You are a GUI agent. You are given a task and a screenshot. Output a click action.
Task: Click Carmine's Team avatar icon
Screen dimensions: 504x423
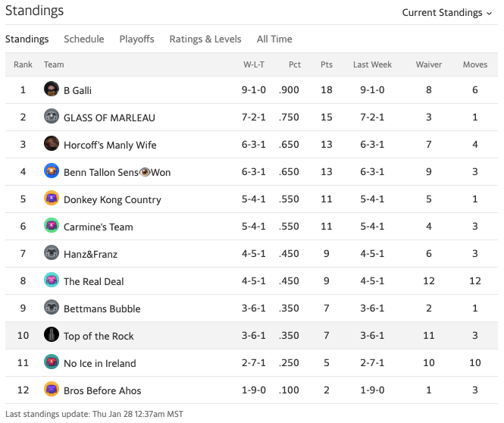point(52,226)
